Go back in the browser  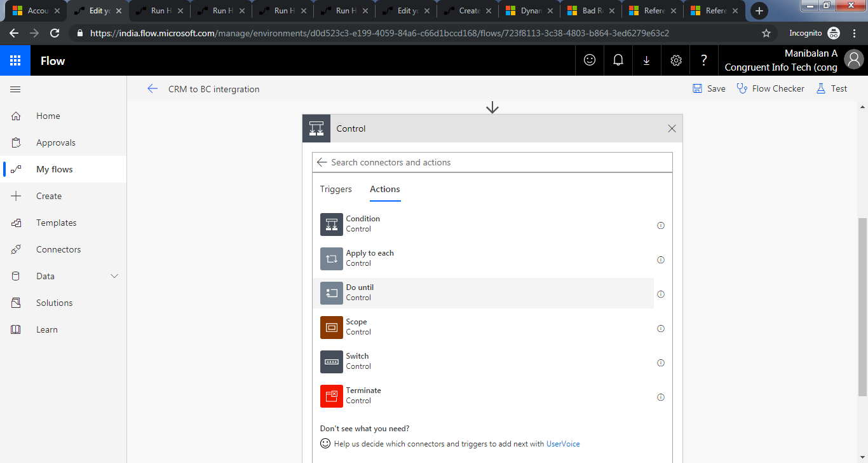point(14,33)
